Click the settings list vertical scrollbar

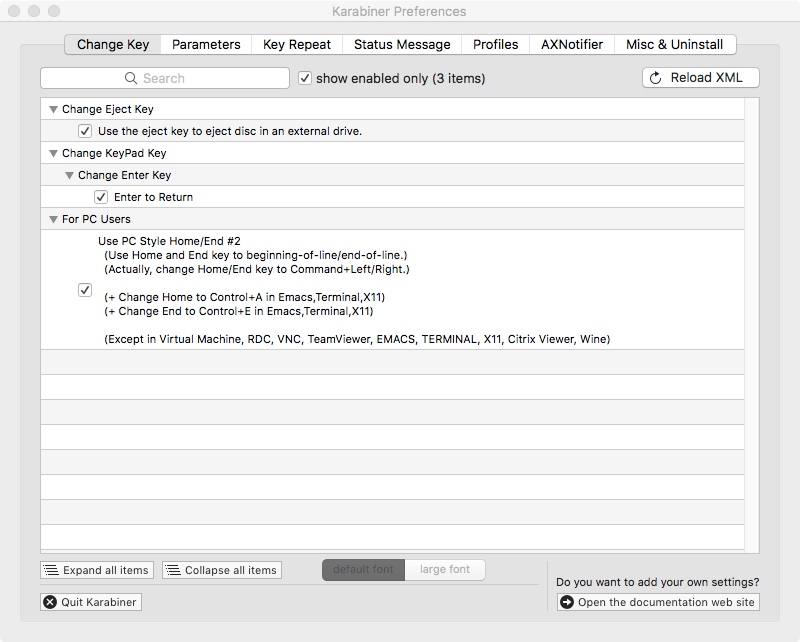(x=752, y=325)
